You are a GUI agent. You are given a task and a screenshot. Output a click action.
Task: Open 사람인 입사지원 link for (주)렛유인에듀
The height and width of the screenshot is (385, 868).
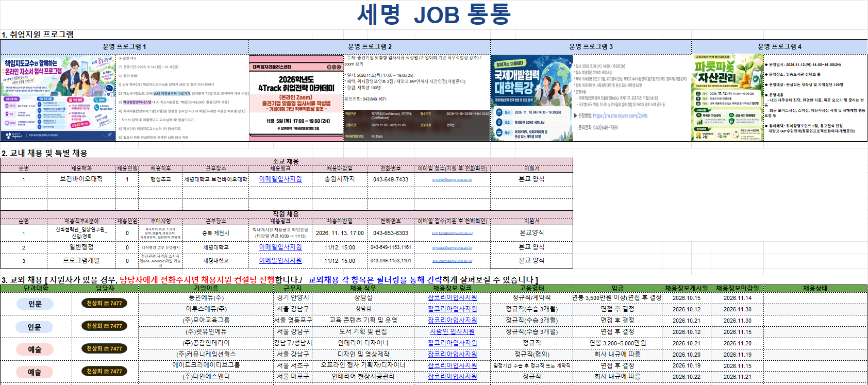(x=453, y=331)
